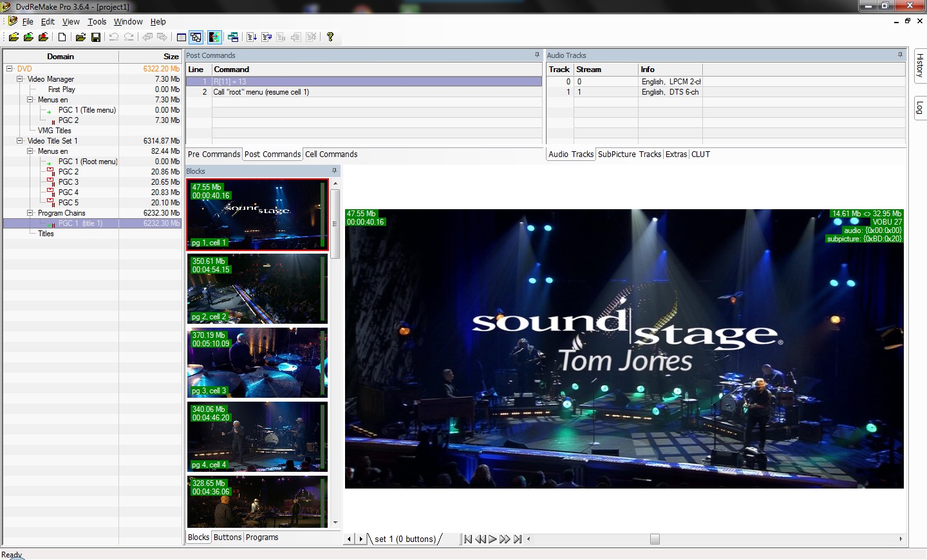Viewport: 927px width, 560px height.
Task: Jump to first frame in preview
Action: pyautogui.click(x=468, y=539)
